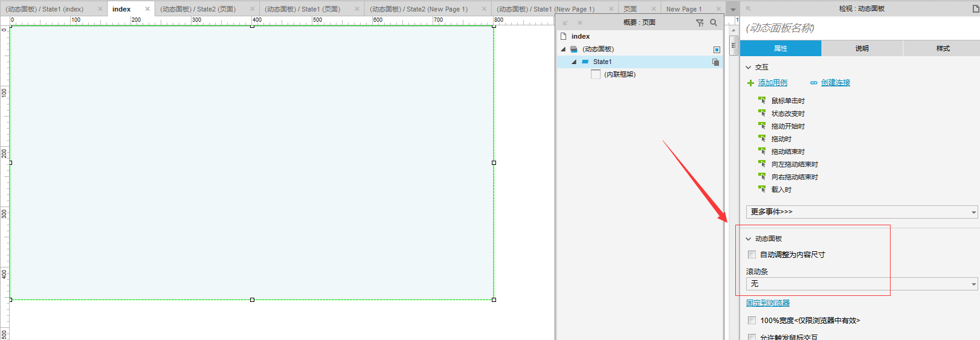The image size is (980, 340).
Task: Click the page icon at inspector top right
Action: pos(976,8)
